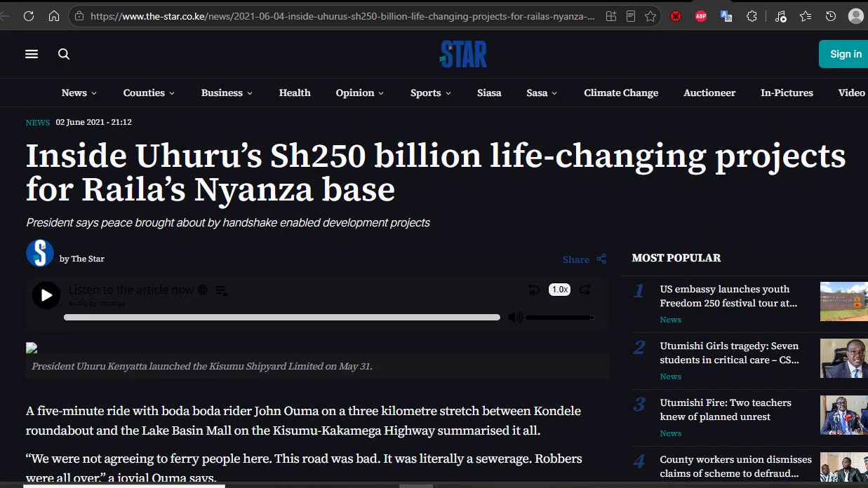Screen dimensions: 868x488
Task: Play the article audio
Action: pyautogui.click(x=46, y=295)
